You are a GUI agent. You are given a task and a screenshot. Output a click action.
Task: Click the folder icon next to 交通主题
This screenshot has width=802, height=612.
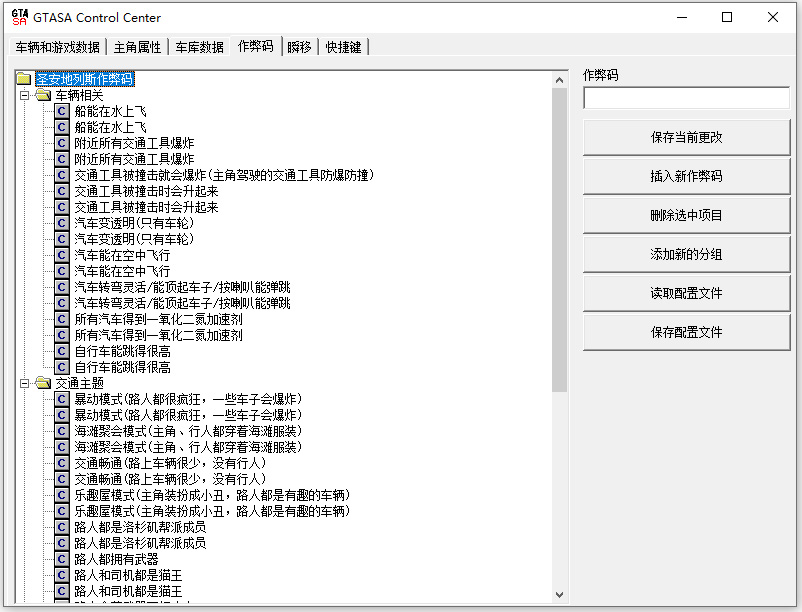[x=43, y=383]
